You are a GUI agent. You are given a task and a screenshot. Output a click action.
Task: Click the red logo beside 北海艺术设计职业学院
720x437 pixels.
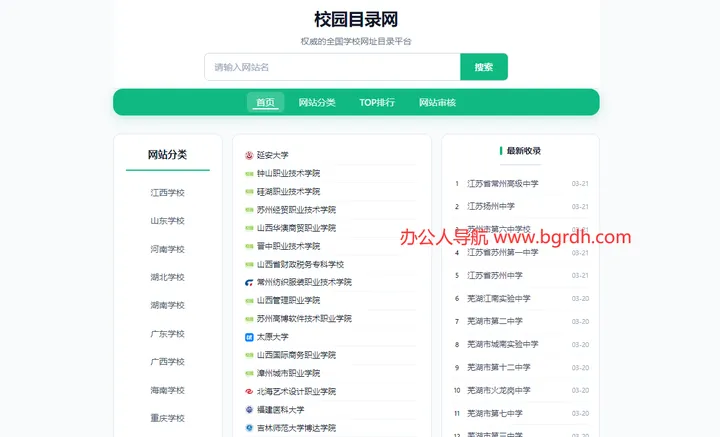click(x=249, y=392)
